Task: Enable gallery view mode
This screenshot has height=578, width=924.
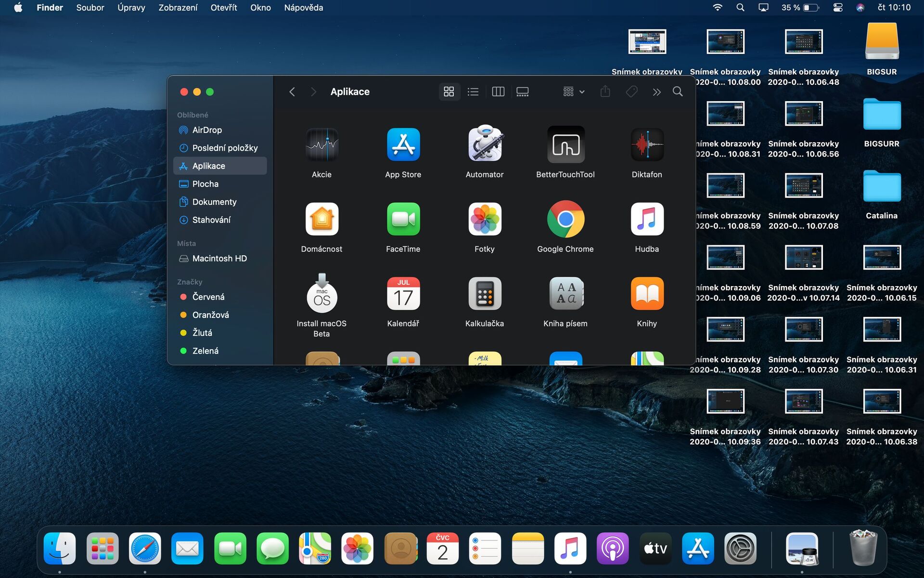Action: pyautogui.click(x=522, y=92)
